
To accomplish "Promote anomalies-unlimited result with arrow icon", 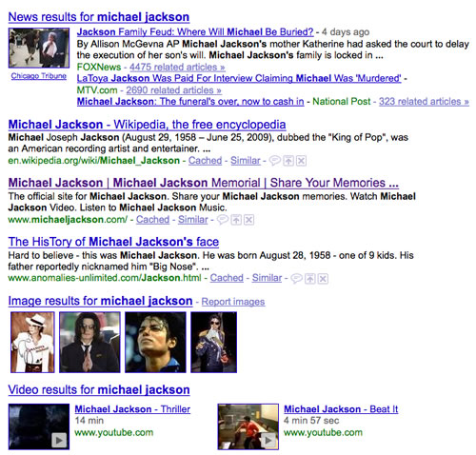I will pos(310,279).
